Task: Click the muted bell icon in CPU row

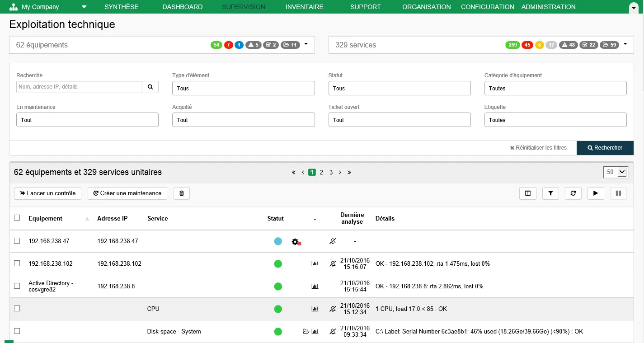Action: pos(333,309)
